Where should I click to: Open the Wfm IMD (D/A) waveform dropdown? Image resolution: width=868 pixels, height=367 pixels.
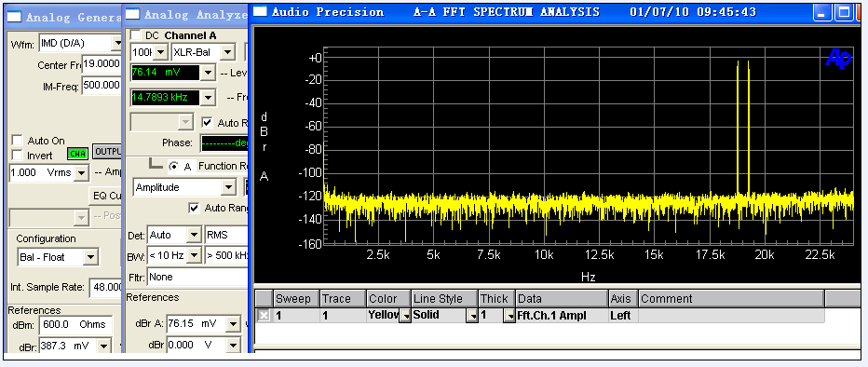coord(116,43)
